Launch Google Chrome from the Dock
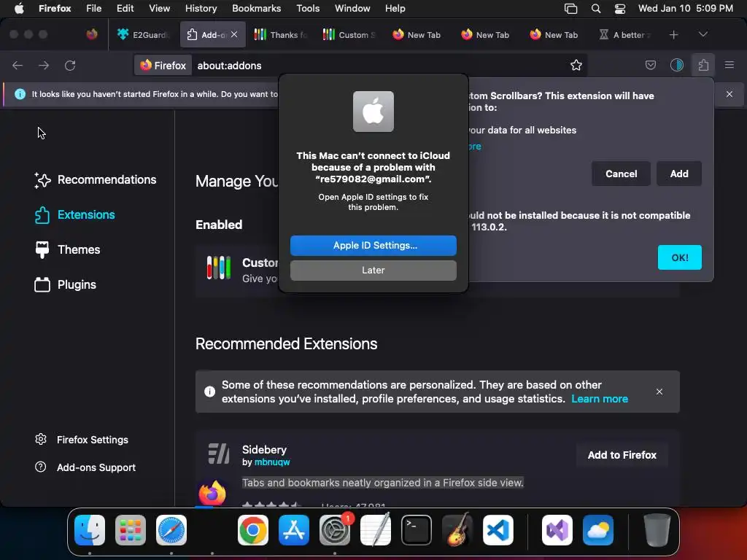Image resolution: width=747 pixels, height=560 pixels. 253,530
